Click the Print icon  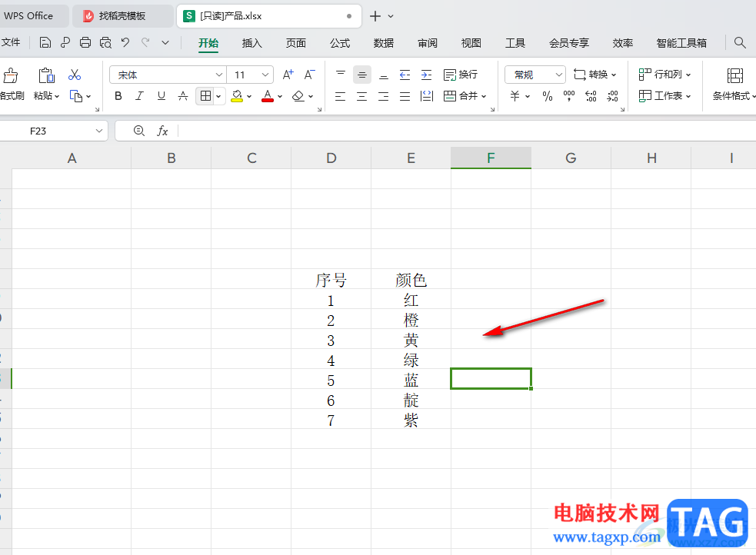pyautogui.click(x=85, y=43)
